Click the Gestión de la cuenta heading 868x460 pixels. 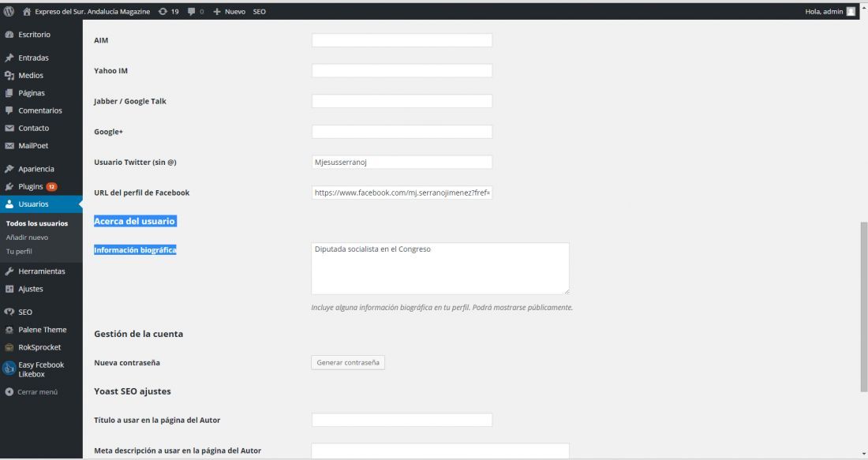(x=138, y=334)
